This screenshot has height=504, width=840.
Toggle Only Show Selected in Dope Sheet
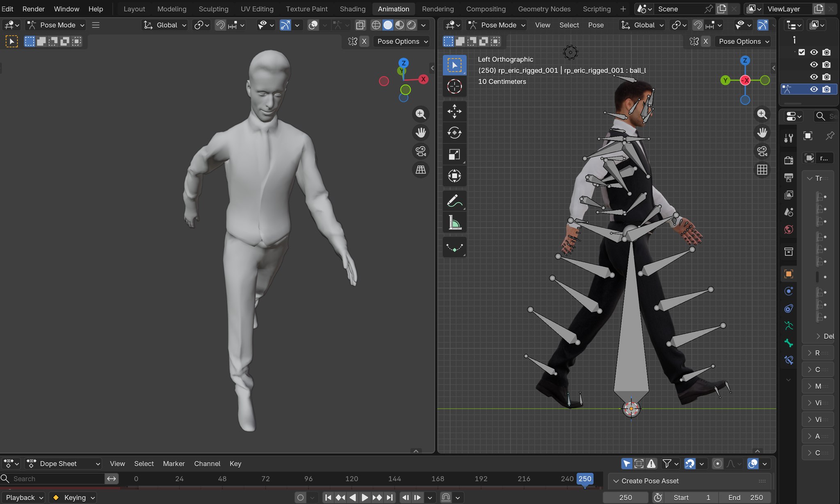click(627, 463)
